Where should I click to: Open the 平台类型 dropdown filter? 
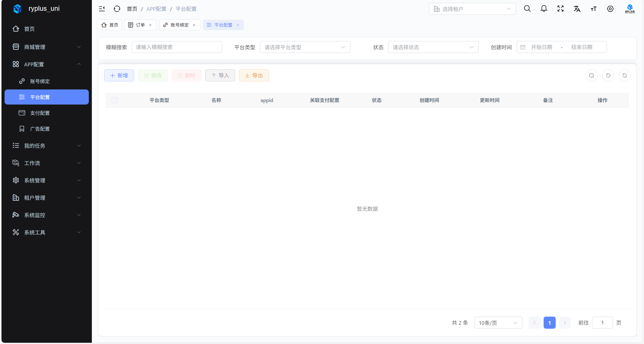click(x=305, y=47)
